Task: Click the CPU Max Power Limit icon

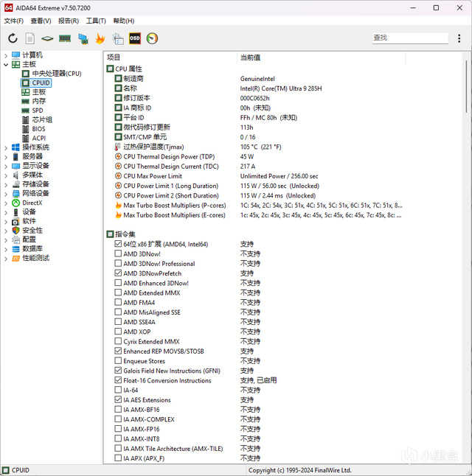Action: click(x=118, y=176)
